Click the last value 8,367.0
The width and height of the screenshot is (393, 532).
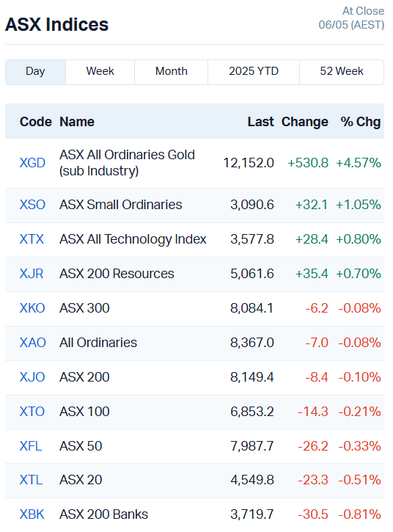click(252, 343)
